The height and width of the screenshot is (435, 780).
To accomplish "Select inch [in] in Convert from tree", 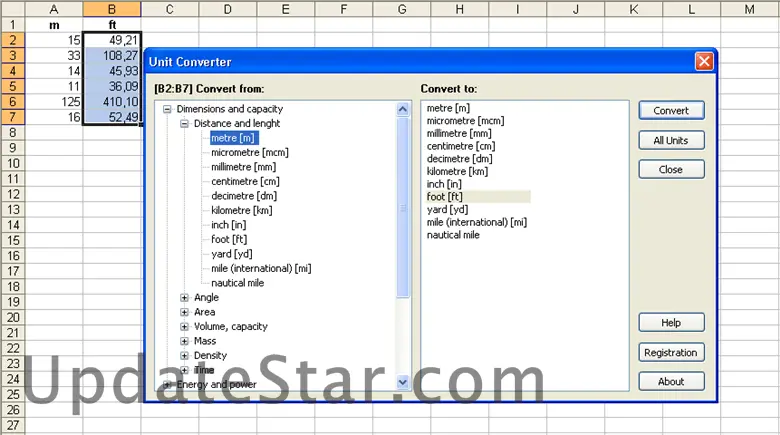I will pyautogui.click(x=228, y=225).
